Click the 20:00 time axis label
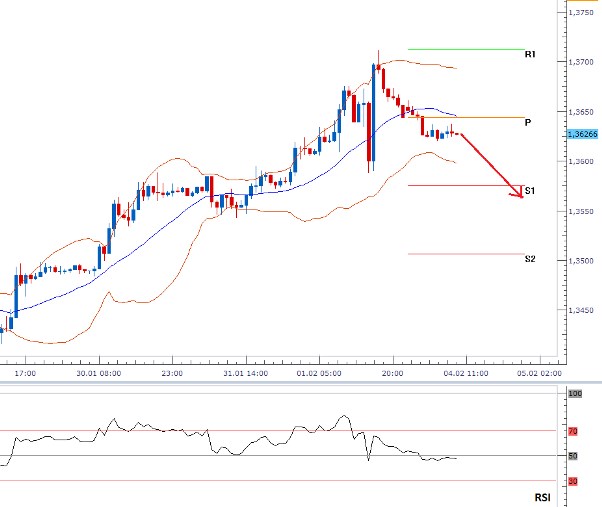Screen dimensions: 602x507 point(392,373)
